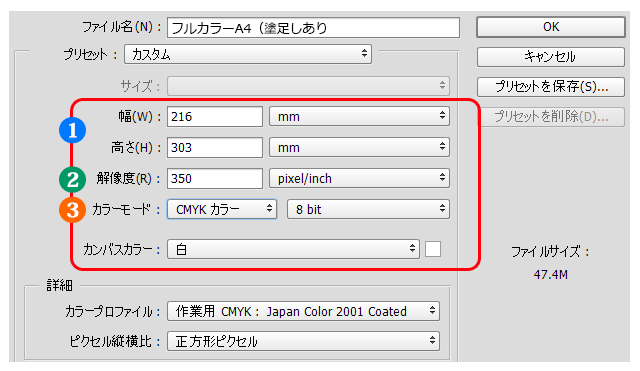Click the 47.4M file size value
Screen dimensions: 640x371
(551, 275)
